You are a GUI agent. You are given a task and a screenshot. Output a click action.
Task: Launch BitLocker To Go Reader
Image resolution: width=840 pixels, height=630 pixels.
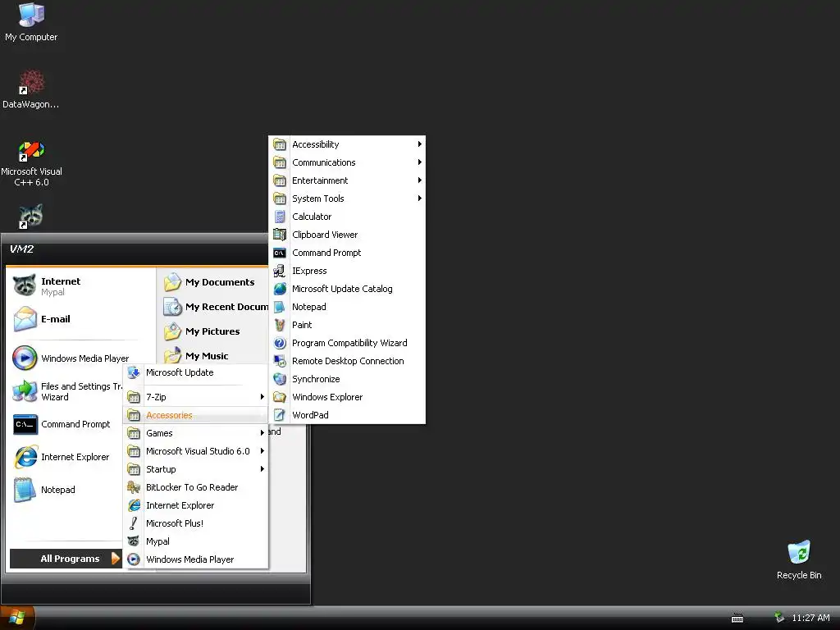click(195, 487)
